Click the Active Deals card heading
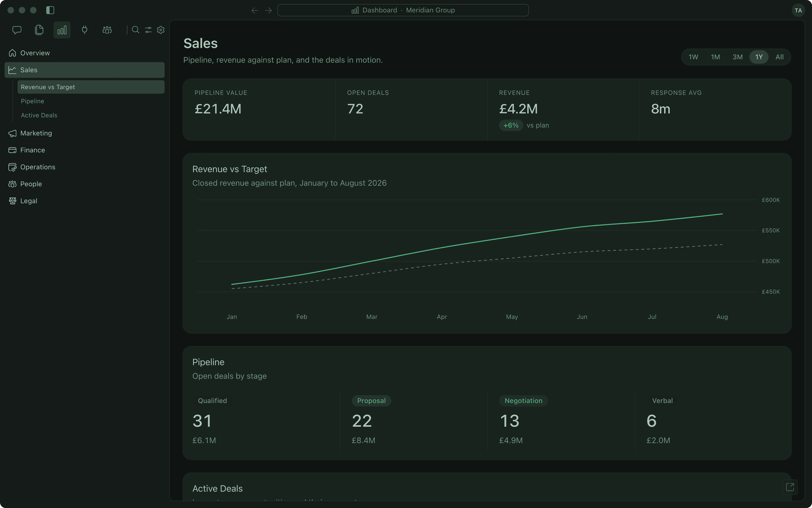812x508 pixels. (x=217, y=489)
